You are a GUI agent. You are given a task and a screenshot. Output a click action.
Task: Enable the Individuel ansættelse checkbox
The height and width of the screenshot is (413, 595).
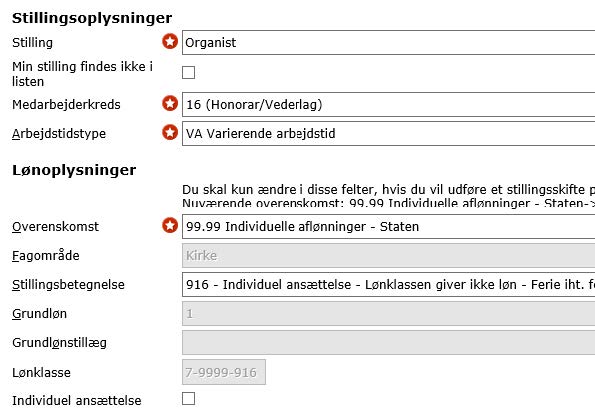pos(189,399)
